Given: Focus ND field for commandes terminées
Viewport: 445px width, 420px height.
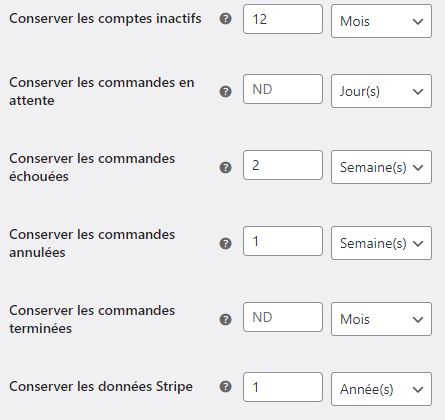Looking at the screenshot, I should [283, 317].
